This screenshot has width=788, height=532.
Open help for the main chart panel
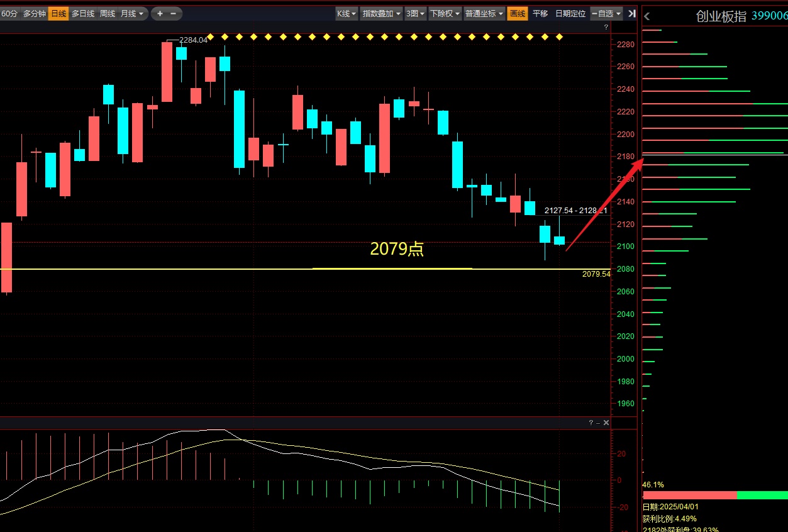[606, 27]
